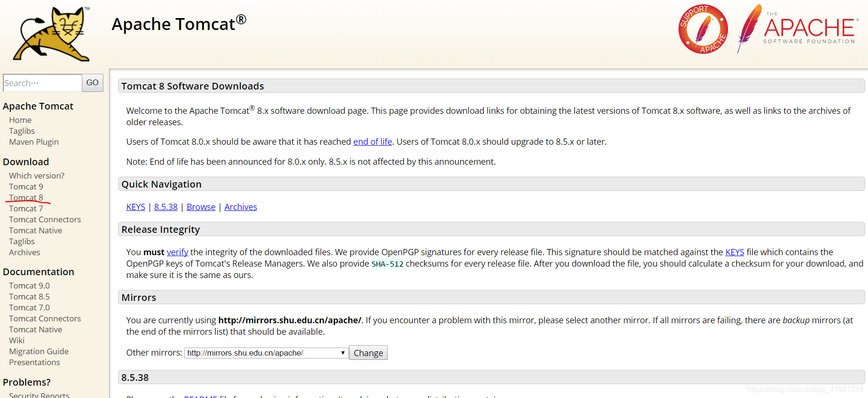
Task: Click the Problems? sidebar heading
Action: click(27, 382)
